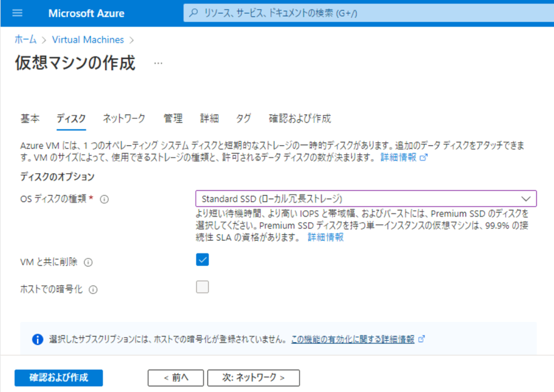Click the info icon next to VM と共に削除
The image size is (554, 392).
[88, 263]
